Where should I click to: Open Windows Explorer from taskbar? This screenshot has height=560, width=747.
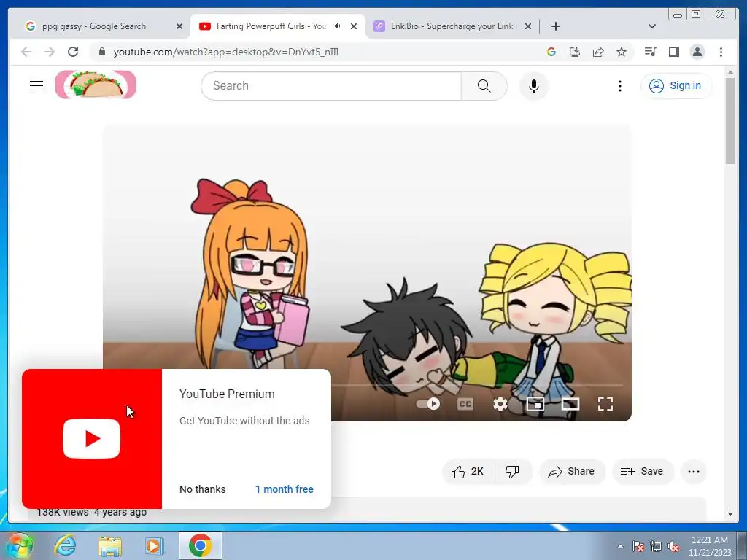(110, 545)
